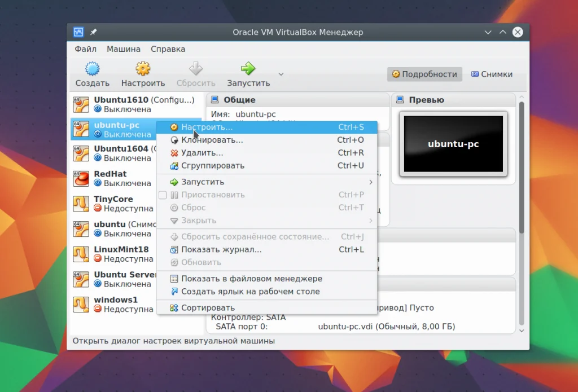
Task: Click the ubuntu-pc preview thumbnail
Action: [453, 144]
